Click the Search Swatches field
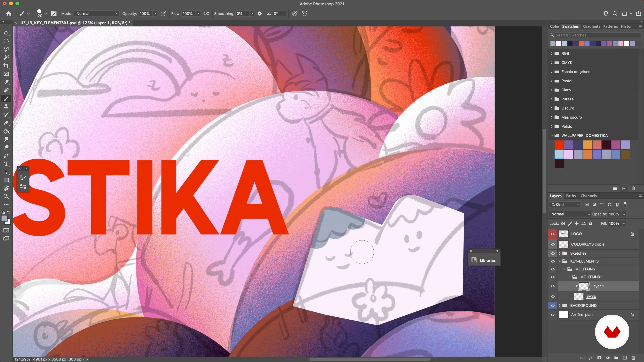The height and width of the screenshot is (362, 644). tap(598, 35)
